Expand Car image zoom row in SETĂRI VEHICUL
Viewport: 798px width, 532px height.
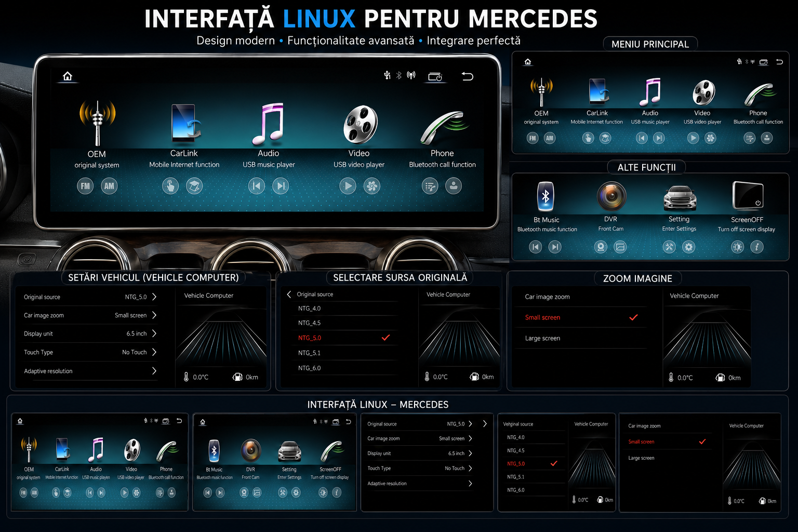coord(89,315)
